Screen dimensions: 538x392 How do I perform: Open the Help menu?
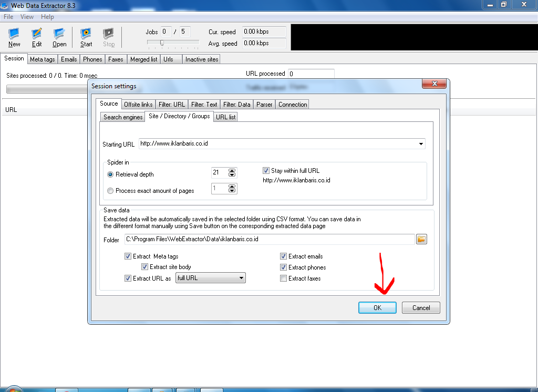pyautogui.click(x=47, y=17)
